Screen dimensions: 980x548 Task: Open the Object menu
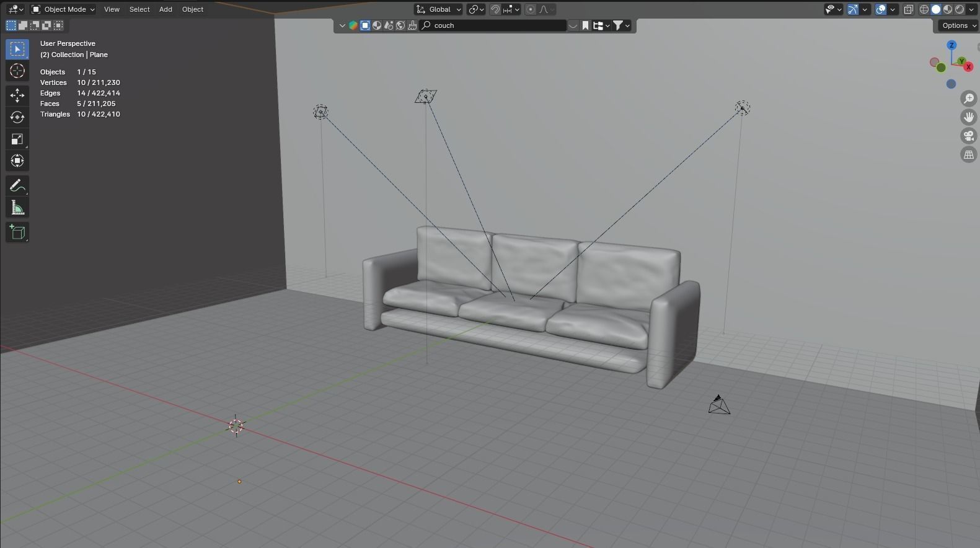coord(193,9)
